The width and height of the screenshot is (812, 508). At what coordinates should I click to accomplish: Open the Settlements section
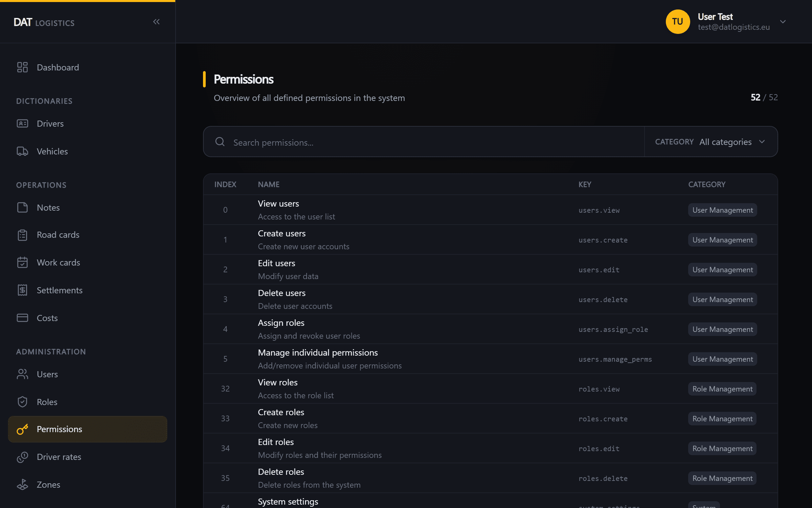(88, 290)
